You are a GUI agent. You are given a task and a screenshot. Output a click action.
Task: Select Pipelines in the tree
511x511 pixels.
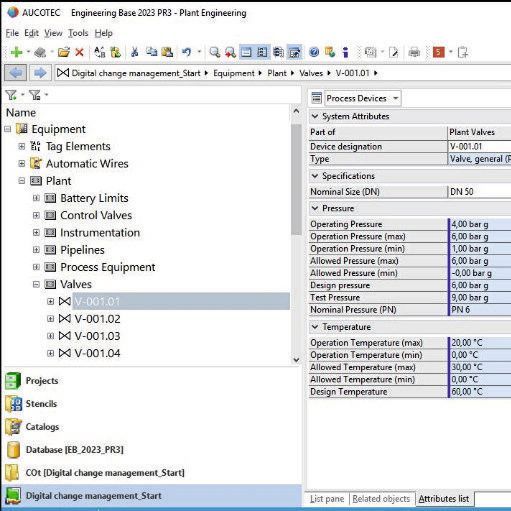pyautogui.click(x=82, y=250)
